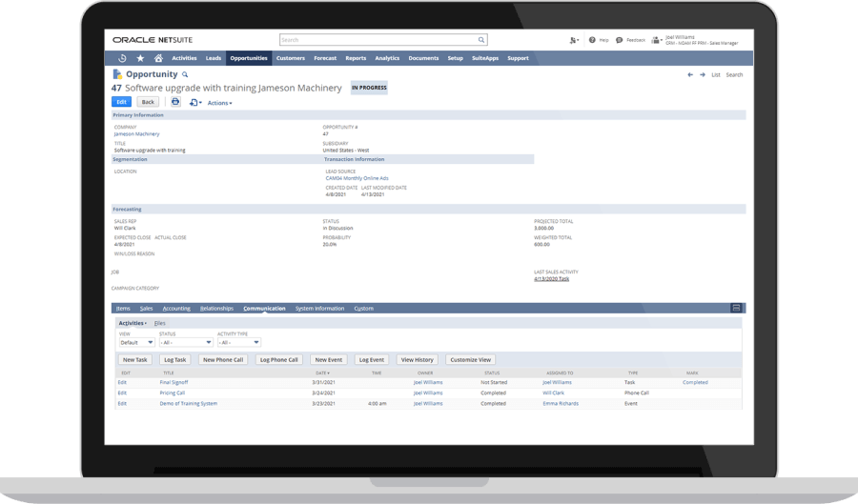
Task: Click the magnifier next to Opportunity title
Action: [185, 73]
